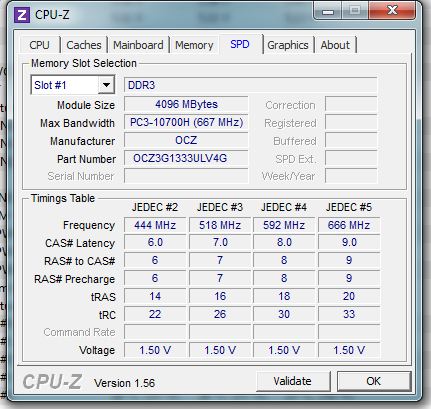Click the empty Serial Number field
The width and height of the screenshot is (431, 409).
pos(186,176)
